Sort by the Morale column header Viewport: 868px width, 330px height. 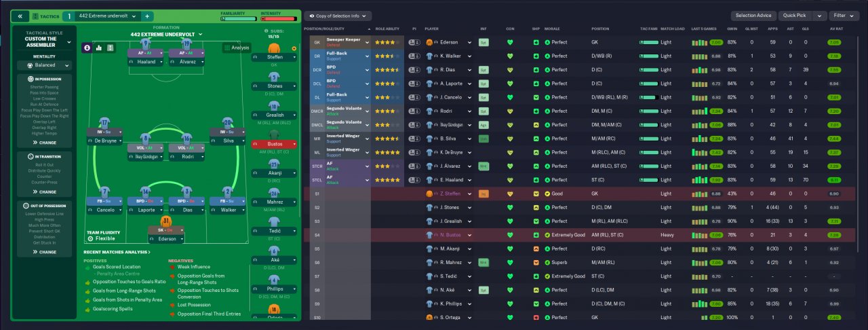coord(552,29)
